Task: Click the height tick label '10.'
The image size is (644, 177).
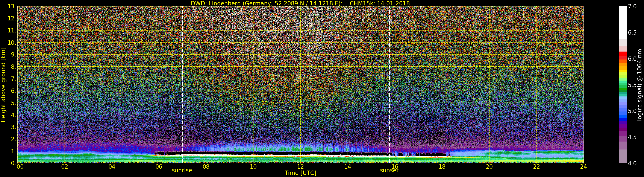Action: pos(12,43)
